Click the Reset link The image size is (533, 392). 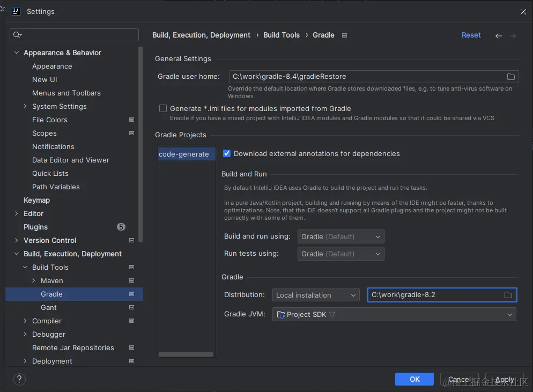(x=471, y=35)
